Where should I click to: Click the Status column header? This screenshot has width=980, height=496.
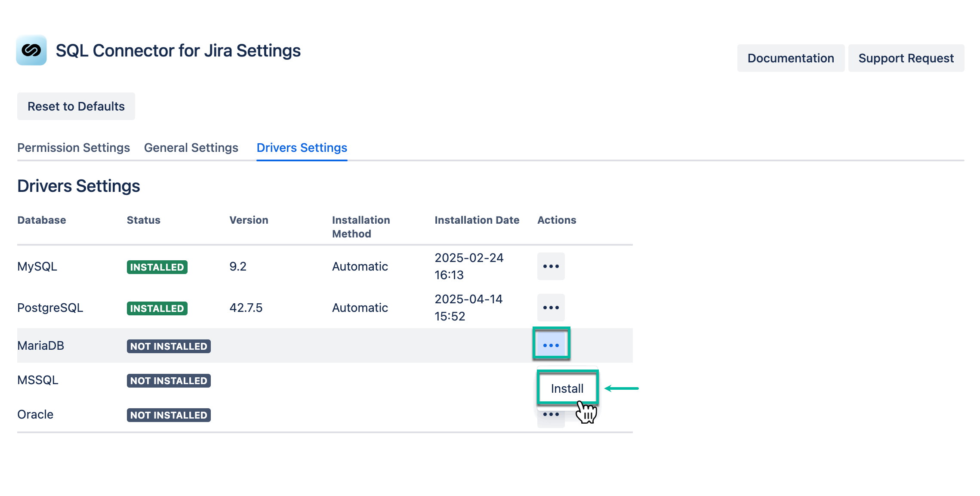tap(143, 220)
